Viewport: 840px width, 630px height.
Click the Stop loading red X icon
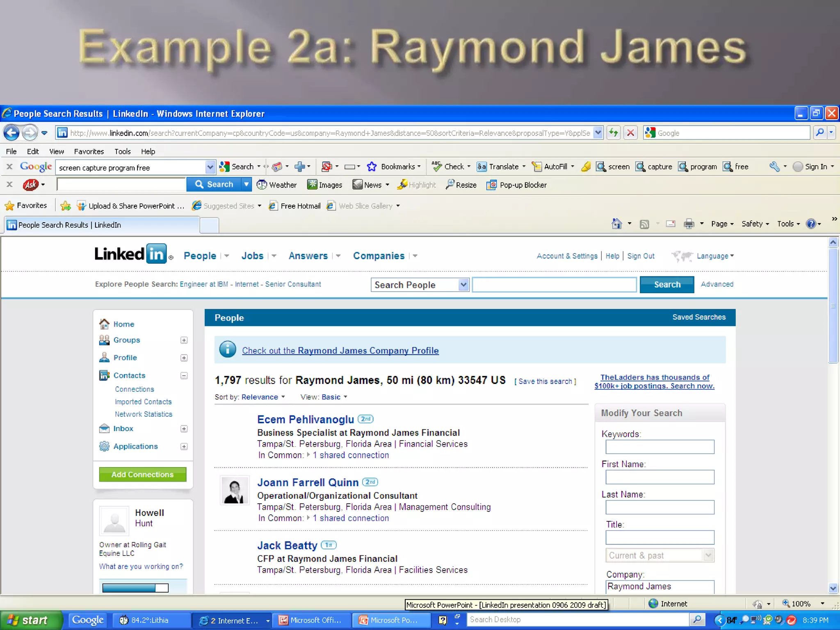pos(630,132)
